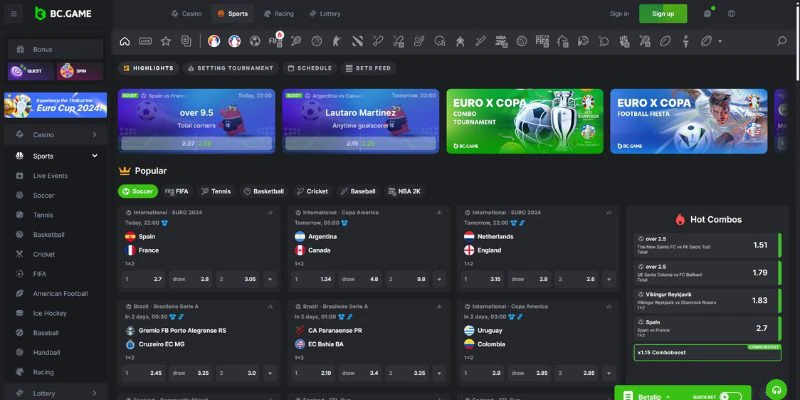
Task: Go to the sports home icon
Action: pyautogui.click(x=124, y=41)
